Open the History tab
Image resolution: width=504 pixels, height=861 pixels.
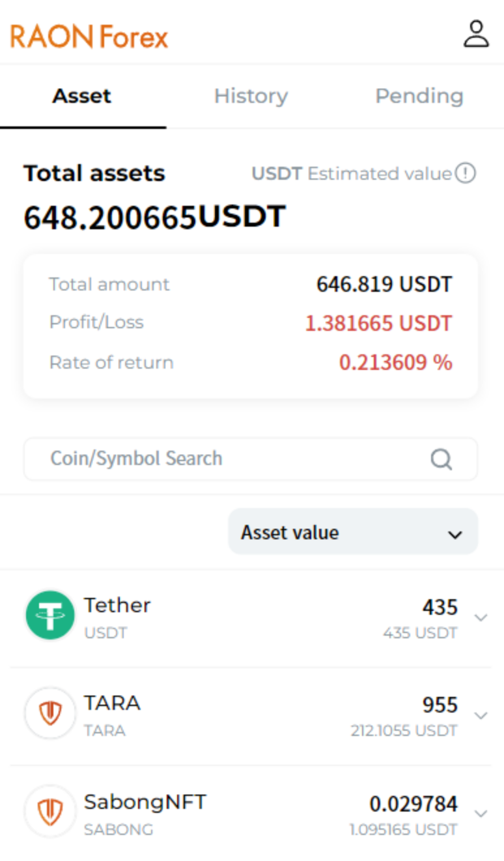[x=251, y=96]
